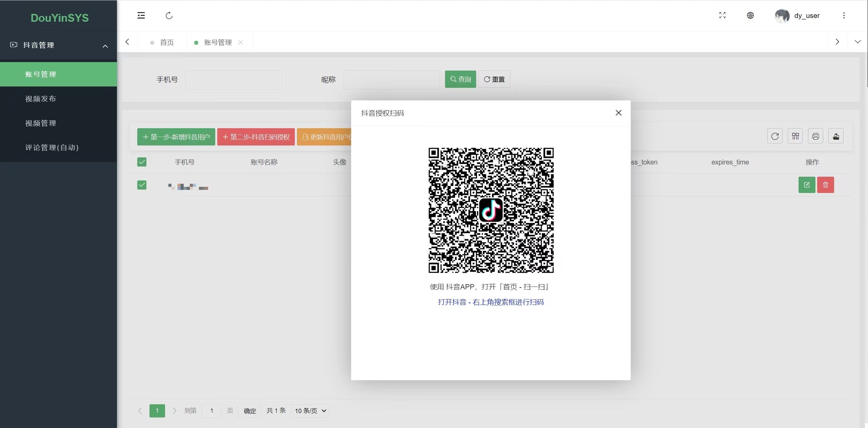Enter fullscreen mode via expand icon
Image resolution: width=868 pixels, height=428 pixels.
tap(722, 15)
